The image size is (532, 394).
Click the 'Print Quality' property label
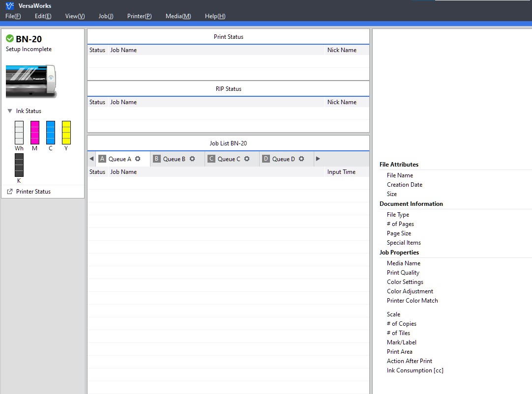coord(403,273)
